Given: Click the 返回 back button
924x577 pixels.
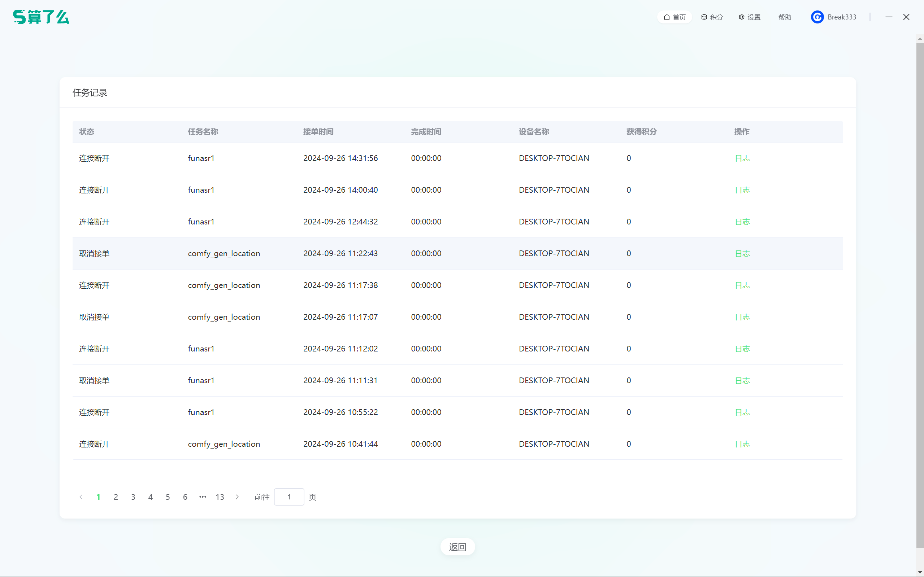Looking at the screenshot, I should (457, 547).
